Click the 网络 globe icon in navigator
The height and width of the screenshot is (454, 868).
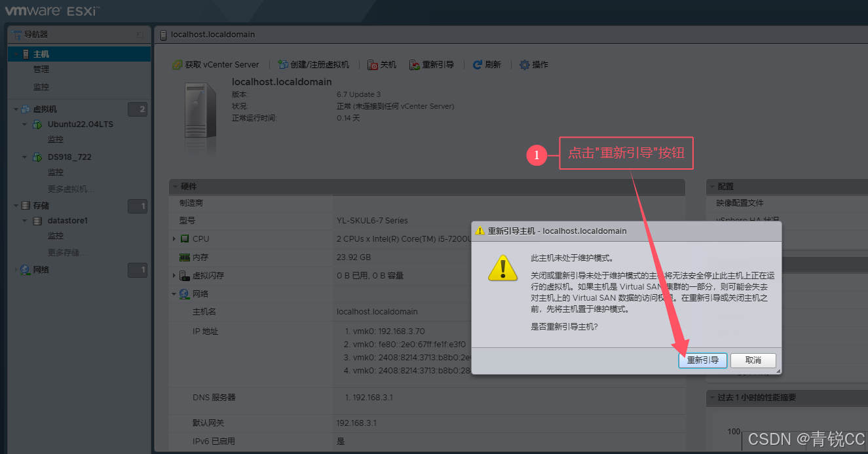[26, 270]
